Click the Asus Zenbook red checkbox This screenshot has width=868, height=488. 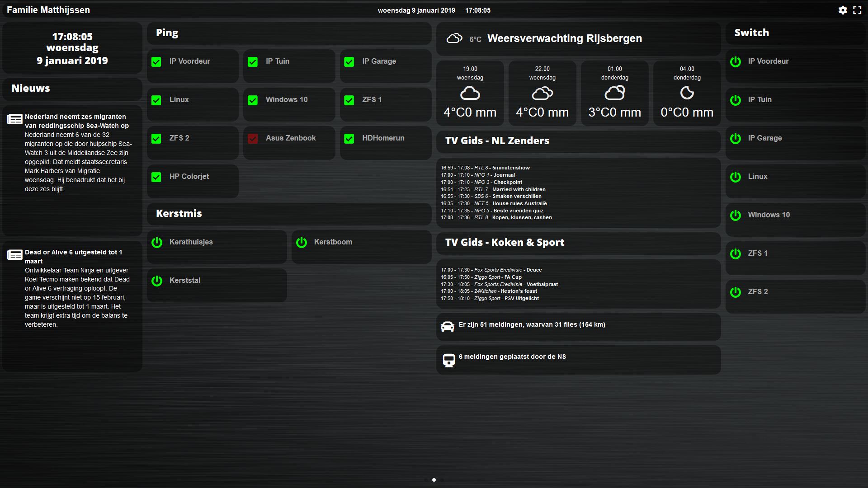(253, 139)
